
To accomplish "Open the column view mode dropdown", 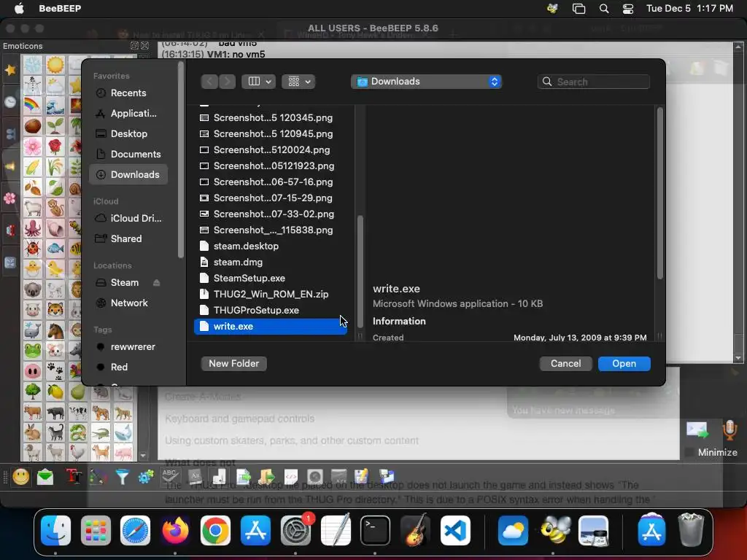I will point(259,82).
